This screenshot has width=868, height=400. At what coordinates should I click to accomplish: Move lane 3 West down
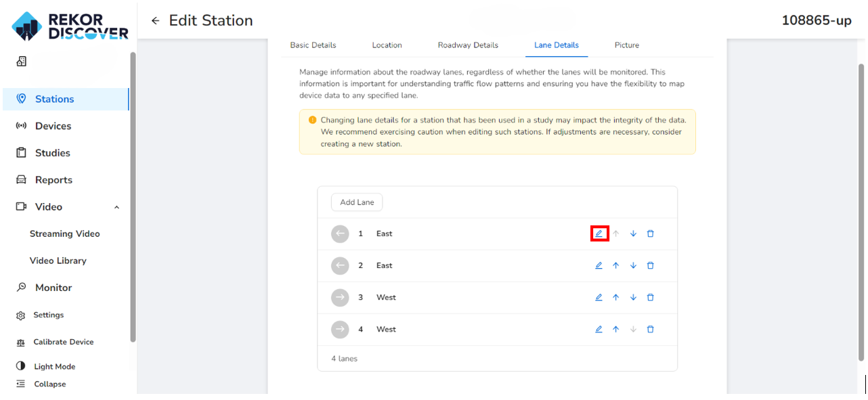633,297
